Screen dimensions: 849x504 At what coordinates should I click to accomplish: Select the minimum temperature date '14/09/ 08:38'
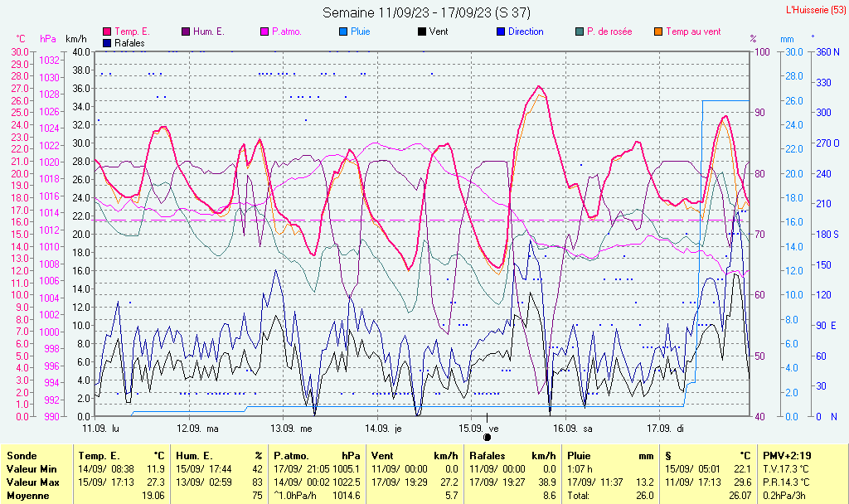pyautogui.click(x=106, y=469)
